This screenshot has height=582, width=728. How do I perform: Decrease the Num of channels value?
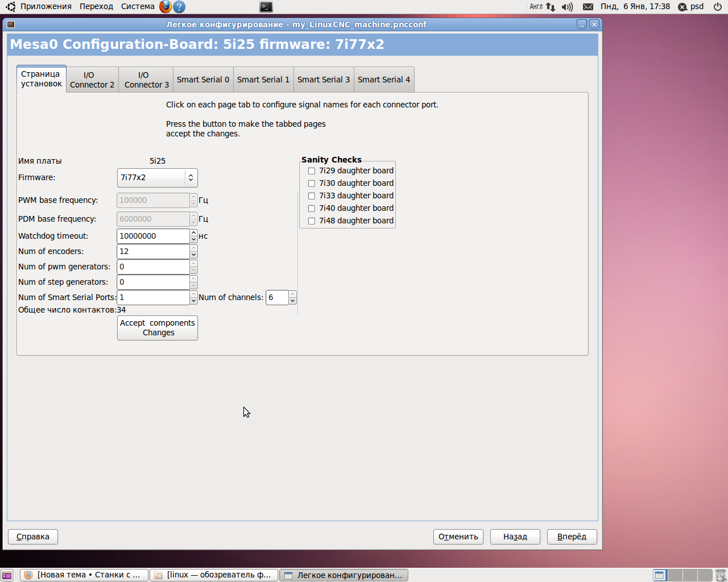[x=292, y=301]
